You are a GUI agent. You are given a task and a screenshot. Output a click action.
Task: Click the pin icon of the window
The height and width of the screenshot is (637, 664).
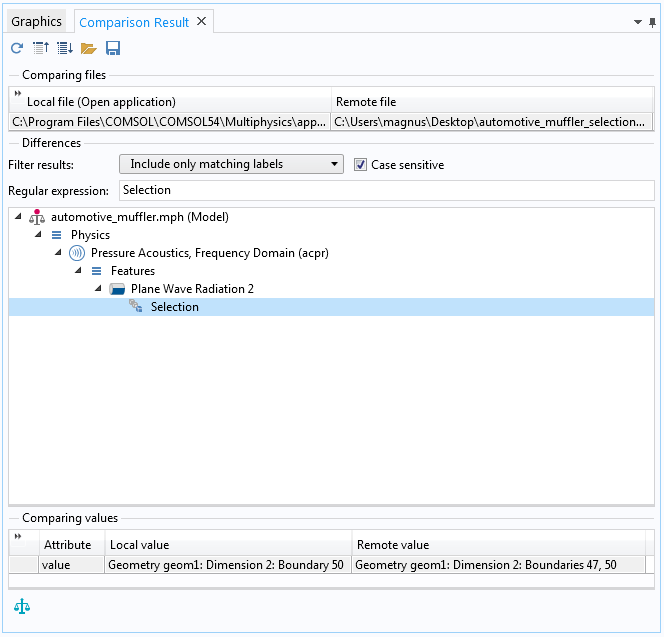(x=653, y=22)
